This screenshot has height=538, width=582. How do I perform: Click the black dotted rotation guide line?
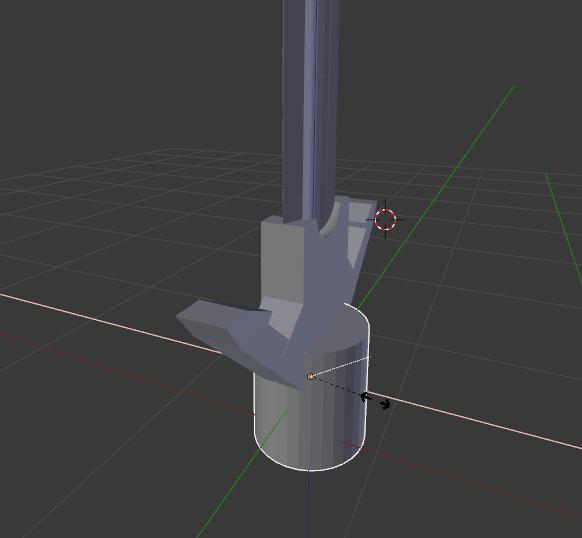337,386
